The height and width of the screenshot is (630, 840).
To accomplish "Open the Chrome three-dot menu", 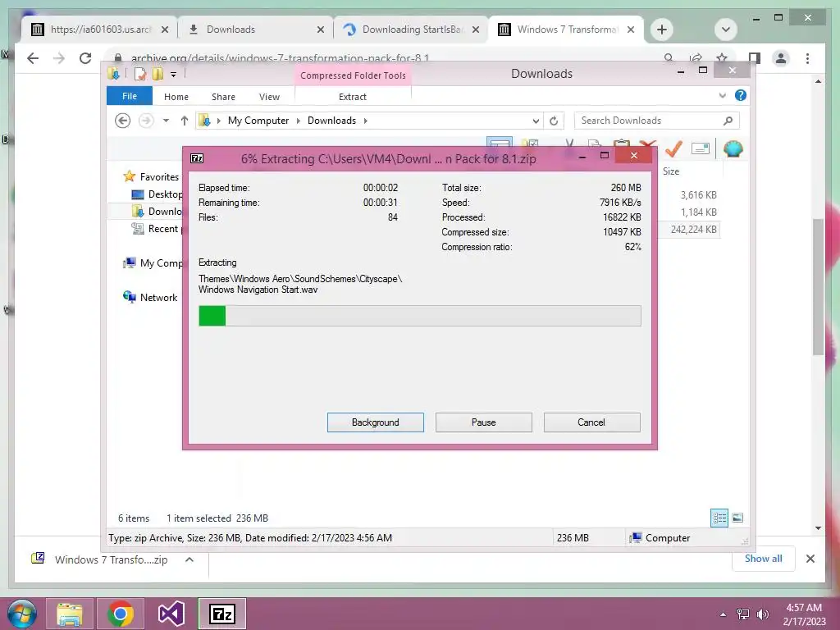I will click(x=808, y=58).
